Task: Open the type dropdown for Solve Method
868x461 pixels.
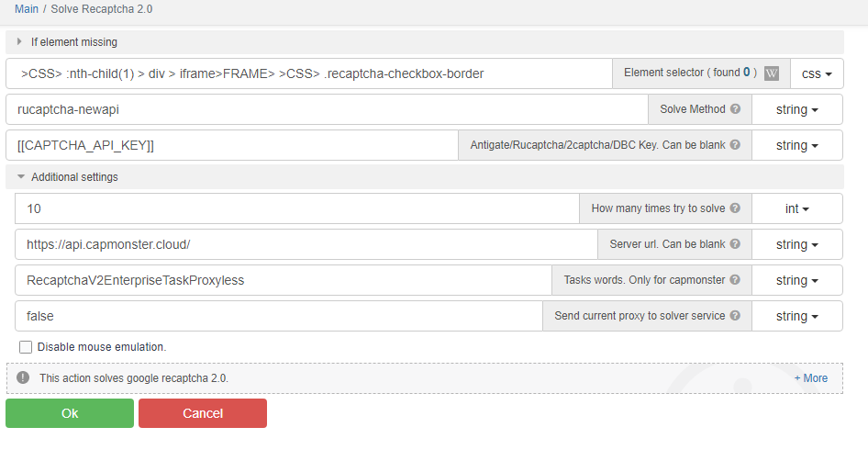Action: (x=797, y=109)
